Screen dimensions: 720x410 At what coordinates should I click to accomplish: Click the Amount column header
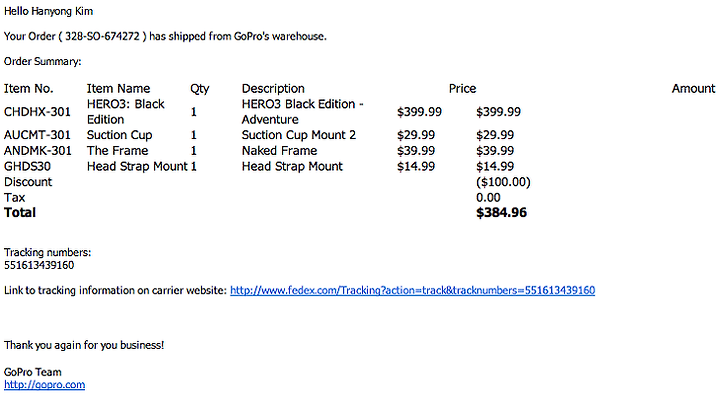click(693, 89)
